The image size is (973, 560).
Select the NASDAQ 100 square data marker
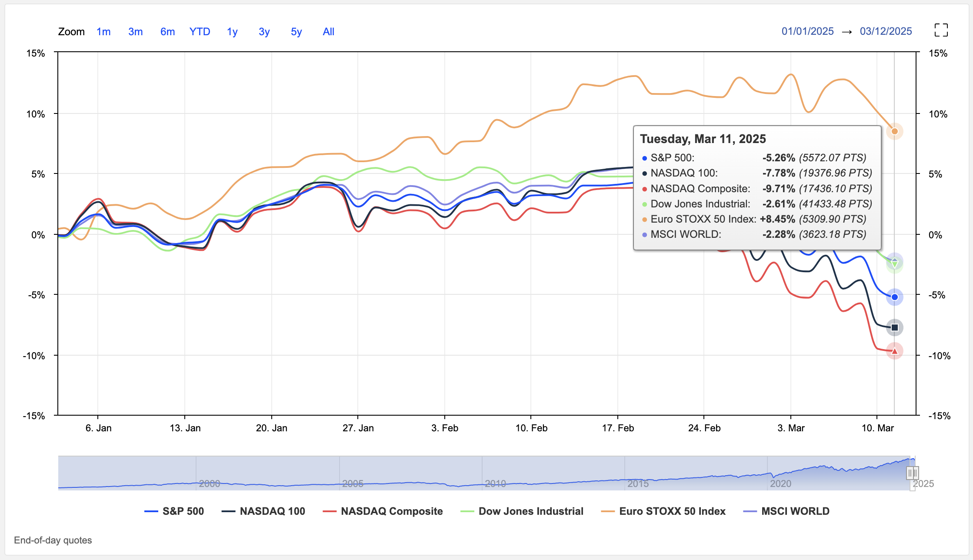894,327
